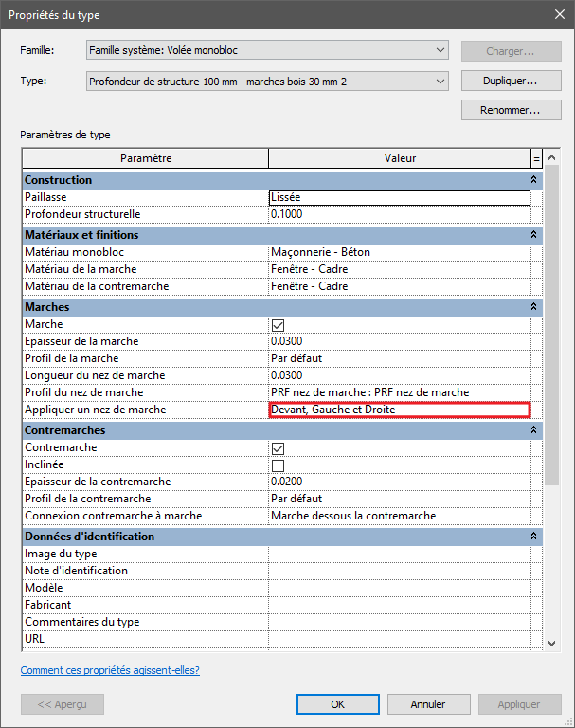Select the Connexion contremarche à marche label
Viewport: 575px width, 728px height.
tap(114, 516)
